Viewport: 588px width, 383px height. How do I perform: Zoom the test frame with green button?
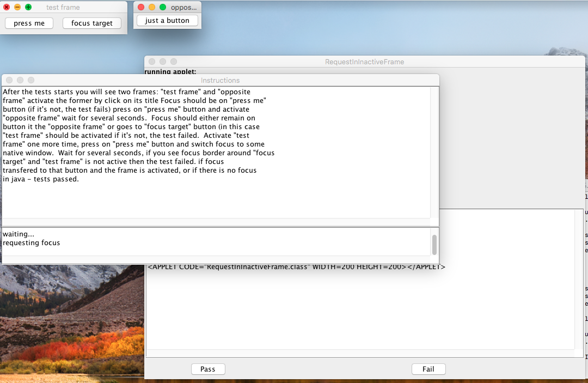click(x=28, y=8)
